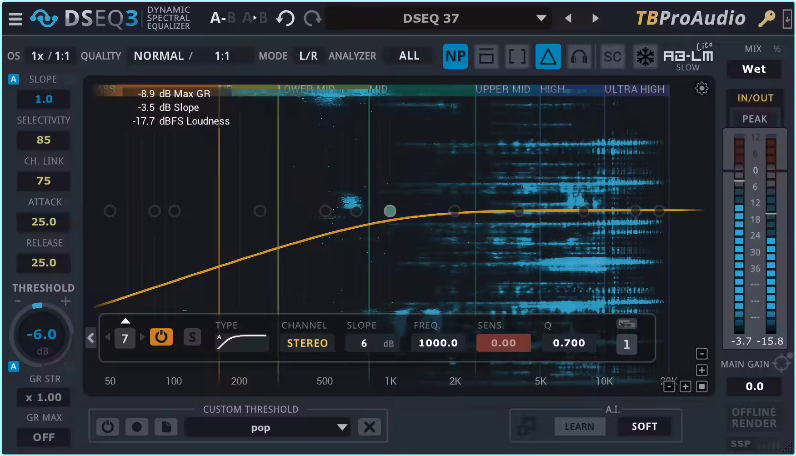This screenshot has width=796, height=456.
Task: Zoom out vertically with minus button
Action: tap(702, 353)
